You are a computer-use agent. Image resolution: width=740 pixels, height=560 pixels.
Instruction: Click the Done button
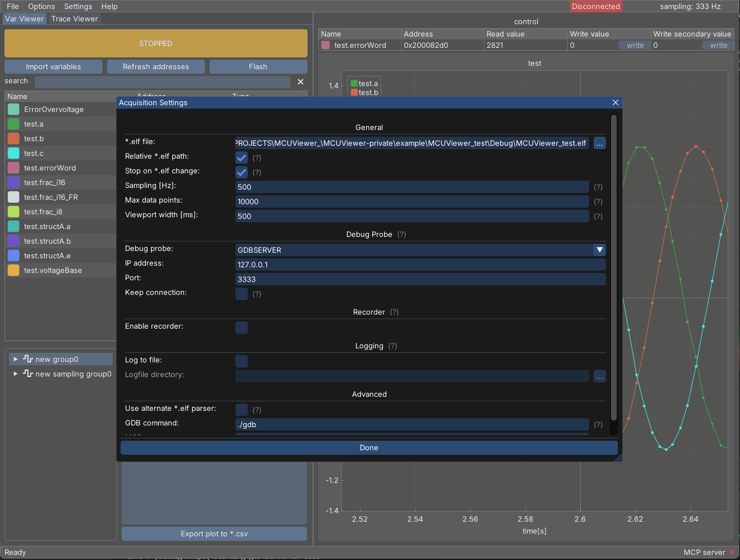[x=369, y=447]
